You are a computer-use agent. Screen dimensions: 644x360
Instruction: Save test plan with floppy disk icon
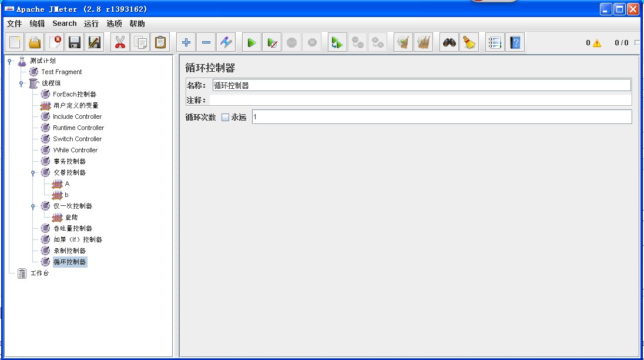[x=75, y=42]
